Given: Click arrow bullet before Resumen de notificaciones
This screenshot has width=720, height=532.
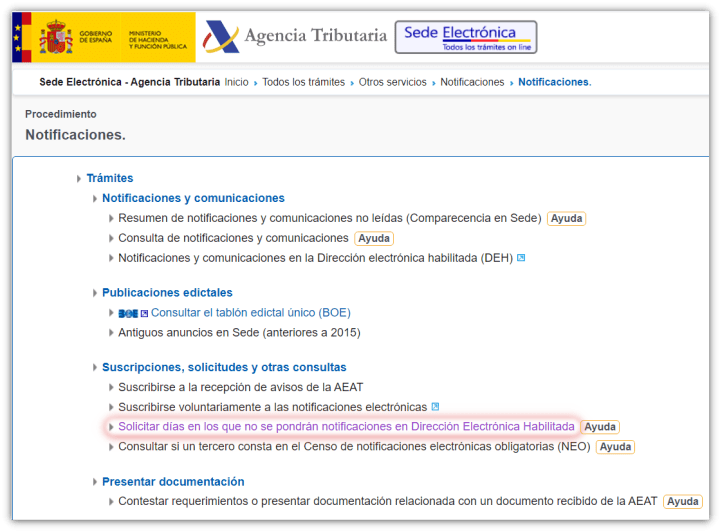Looking at the screenshot, I should [111, 218].
